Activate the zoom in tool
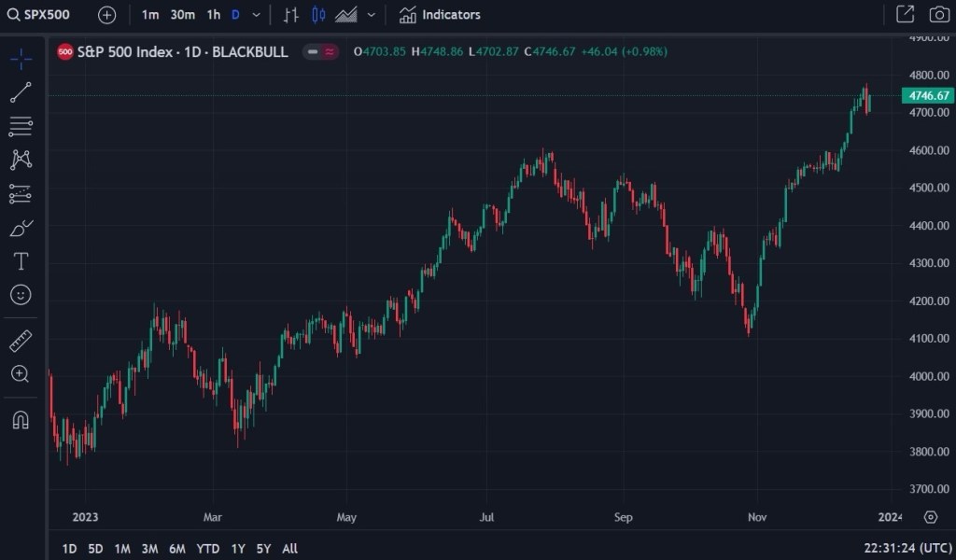The image size is (956, 560). [21, 374]
